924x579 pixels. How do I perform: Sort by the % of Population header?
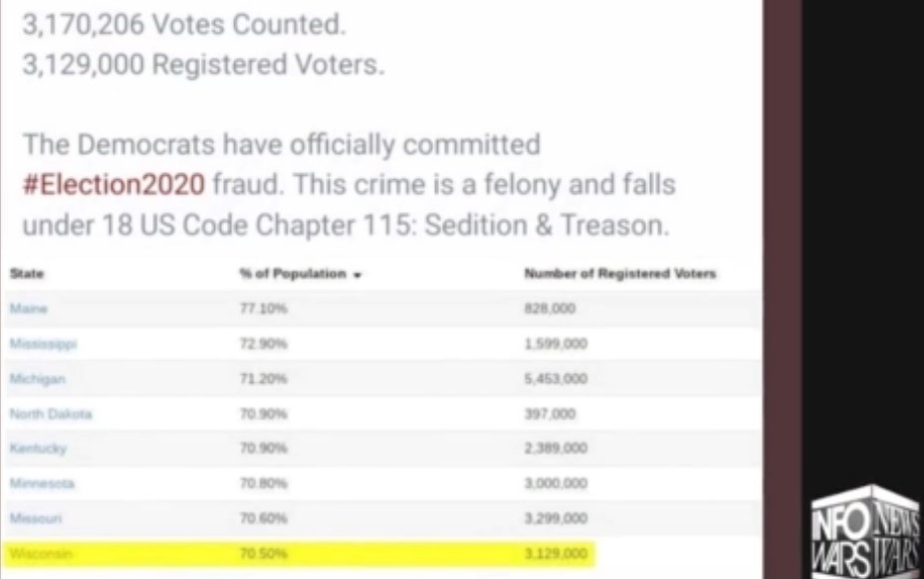(x=293, y=274)
